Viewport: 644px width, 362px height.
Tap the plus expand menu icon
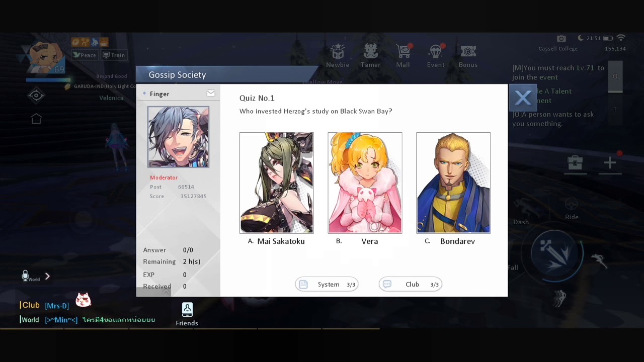coord(610,162)
